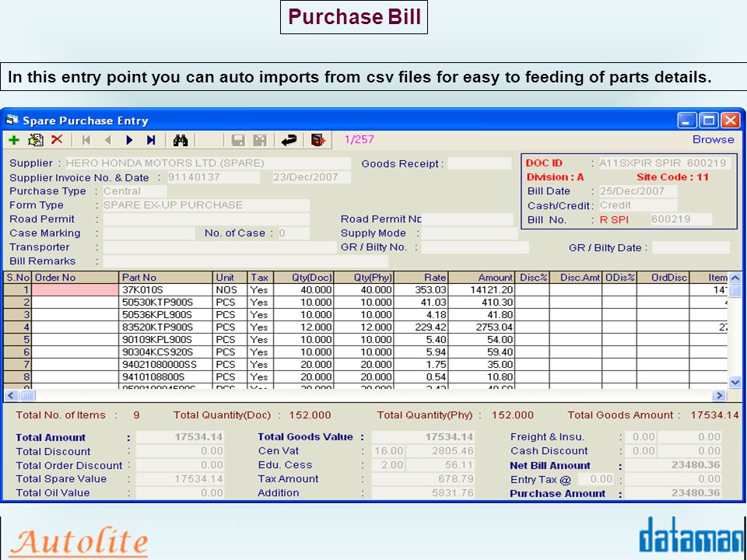747x560 pixels.
Task: Click the Entry Tax @ rate field
Action: point(595,479)
